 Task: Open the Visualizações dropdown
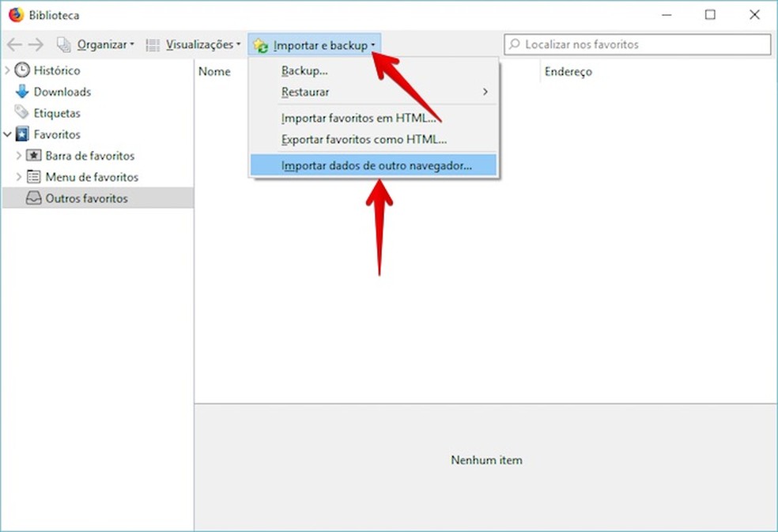[203, 45]
